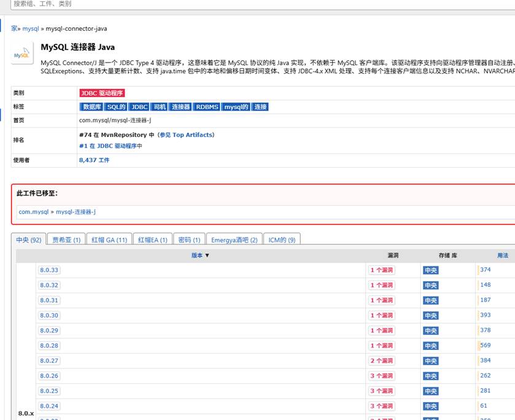515x420 pixels.
Task: Select the 司机 tag
Action: click(160, 107)
